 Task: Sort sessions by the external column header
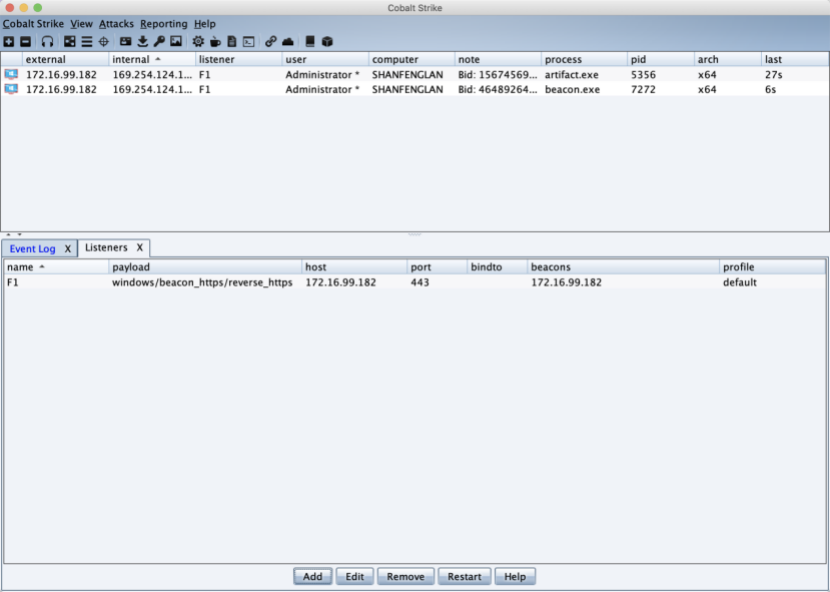pyautogui.click(x=50, y=59)
